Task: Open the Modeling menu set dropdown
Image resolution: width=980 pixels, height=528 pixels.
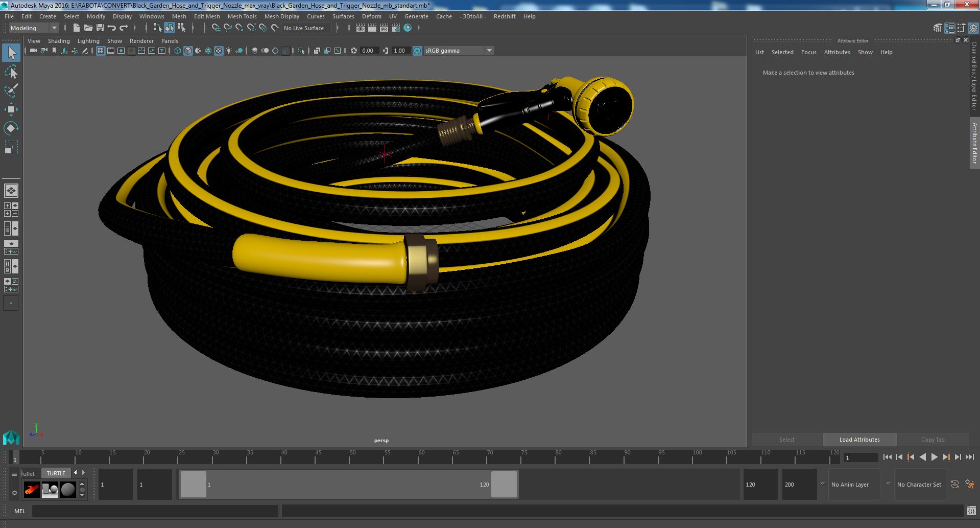Action: pos(34,28)
